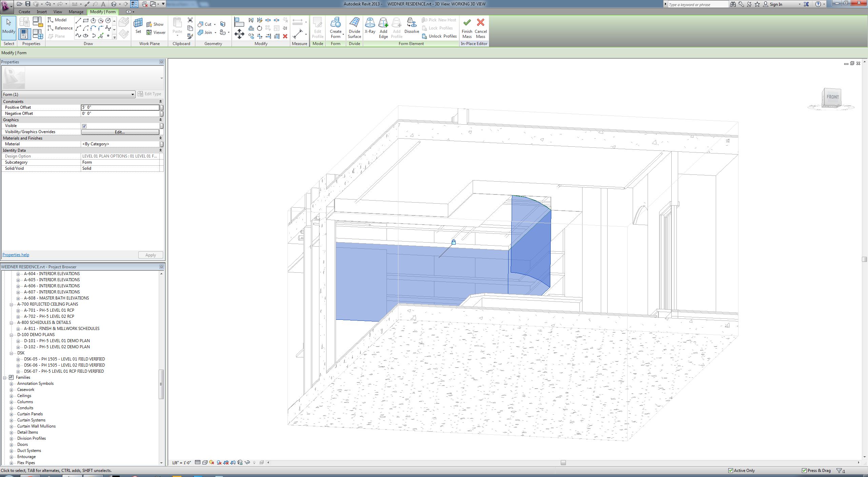Image resolution: width=868 pixels, height=477 pixels.
Task: Open the Manage ribbon tab
Action: coord(76,12)
